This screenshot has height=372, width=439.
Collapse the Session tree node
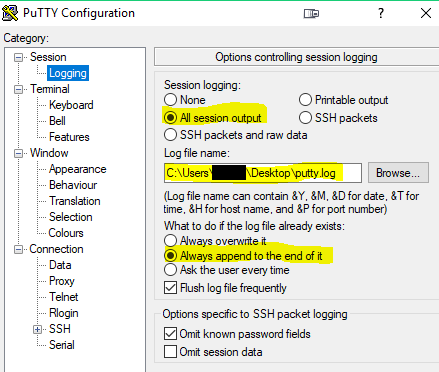point(18,57)
